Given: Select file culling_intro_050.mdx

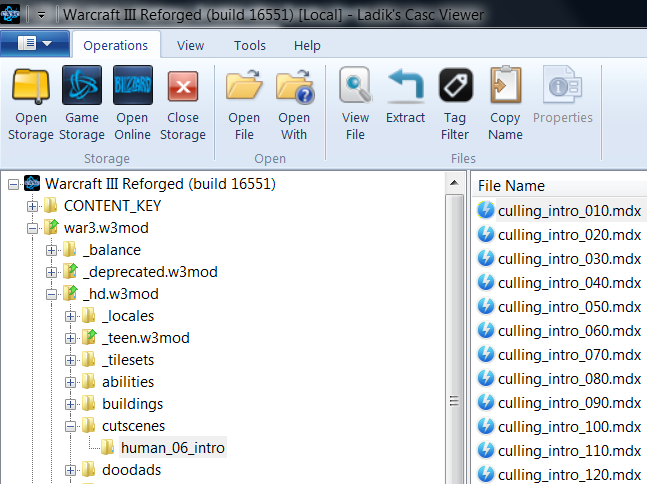Looking at the screenshot, I should coord(569,307).
